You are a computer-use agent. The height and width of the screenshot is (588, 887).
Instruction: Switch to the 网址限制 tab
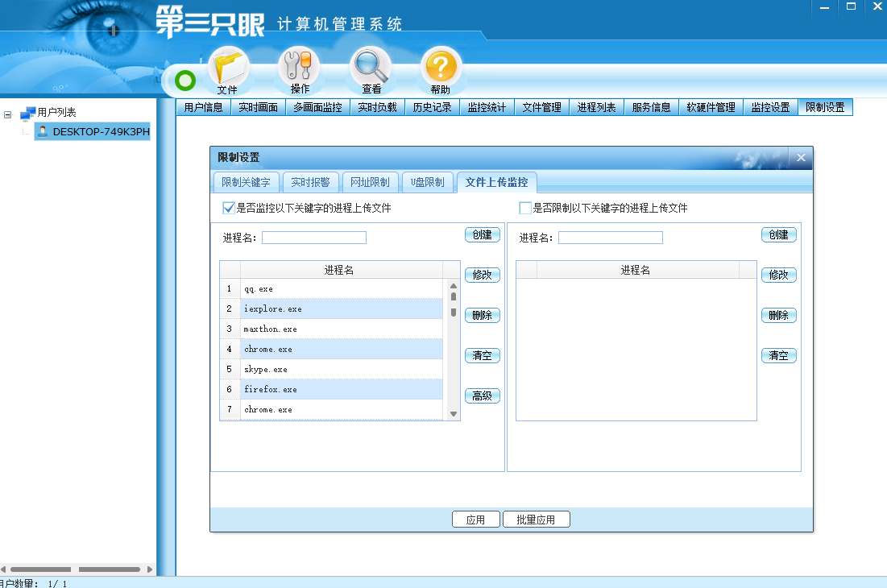click(370, 182)
